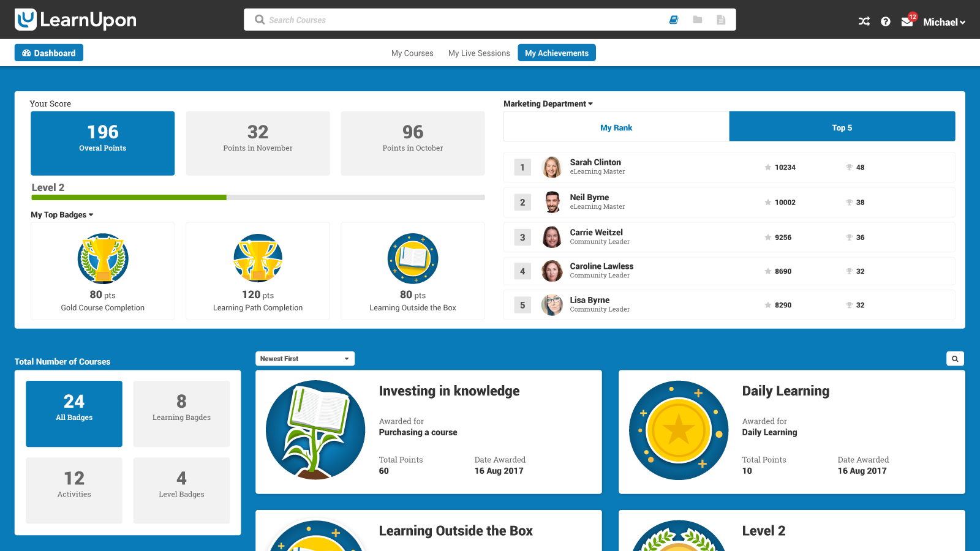Click the Level 2 progress bar
Viewport: 980px width, 551px height.
pyautogui.click(x=257, y=197)
